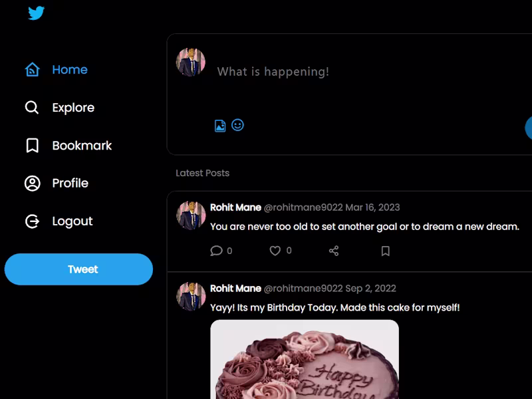
Task: Click the Explore magnifier icon
Action: click(x=32, y=108)
